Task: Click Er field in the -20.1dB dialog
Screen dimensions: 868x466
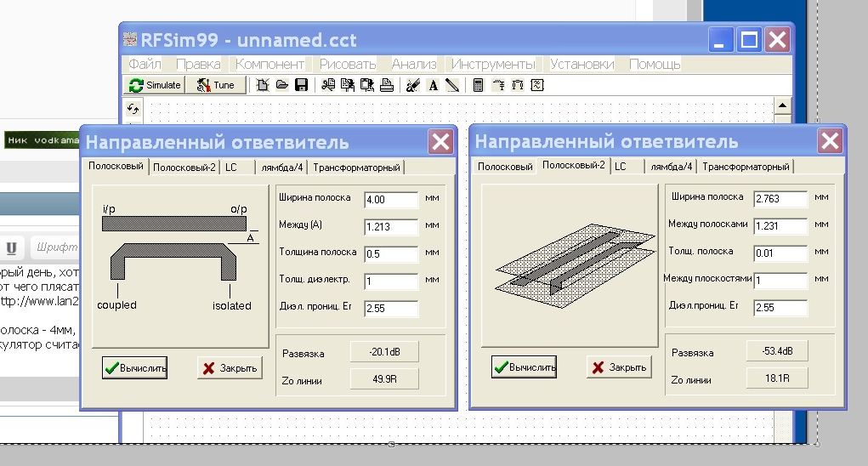Action: tap(391, 309)
